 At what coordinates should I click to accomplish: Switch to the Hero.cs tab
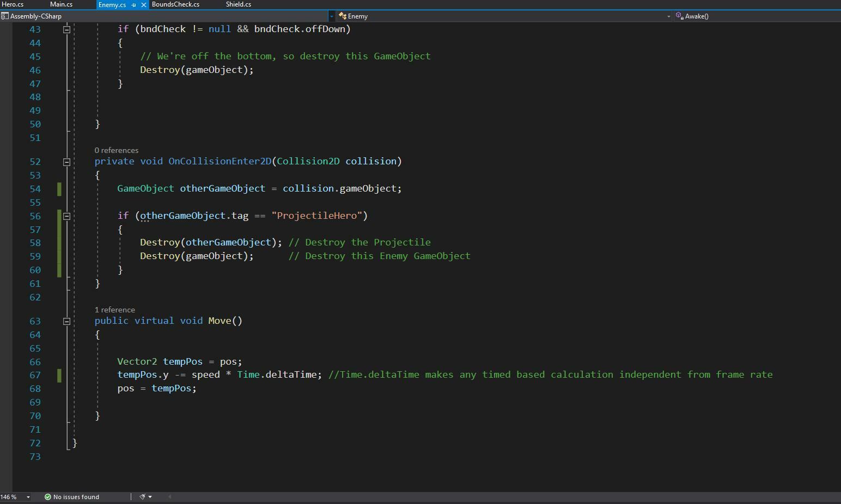pos(13,4)
